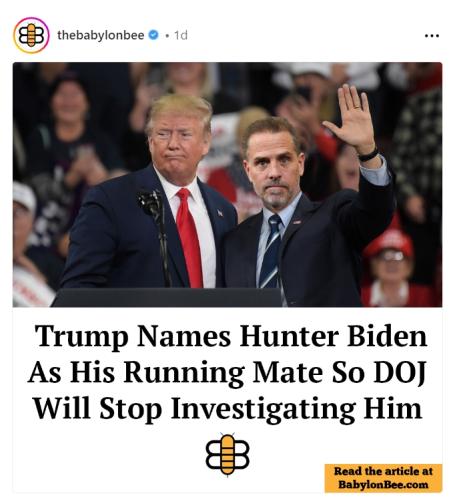
Task: Click the red tie in the photo
Action: point(189,237)
